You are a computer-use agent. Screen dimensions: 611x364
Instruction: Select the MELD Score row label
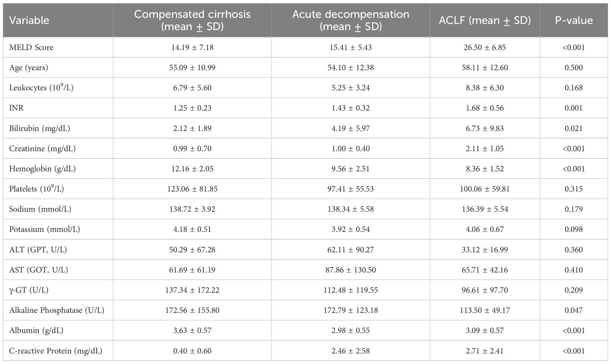click(x=31, y=47)
